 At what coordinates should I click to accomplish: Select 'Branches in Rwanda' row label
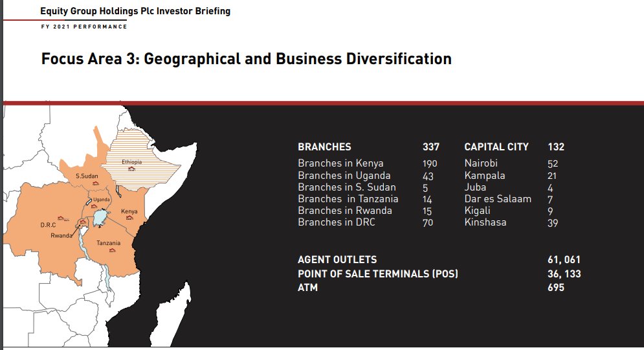(345, 211)
